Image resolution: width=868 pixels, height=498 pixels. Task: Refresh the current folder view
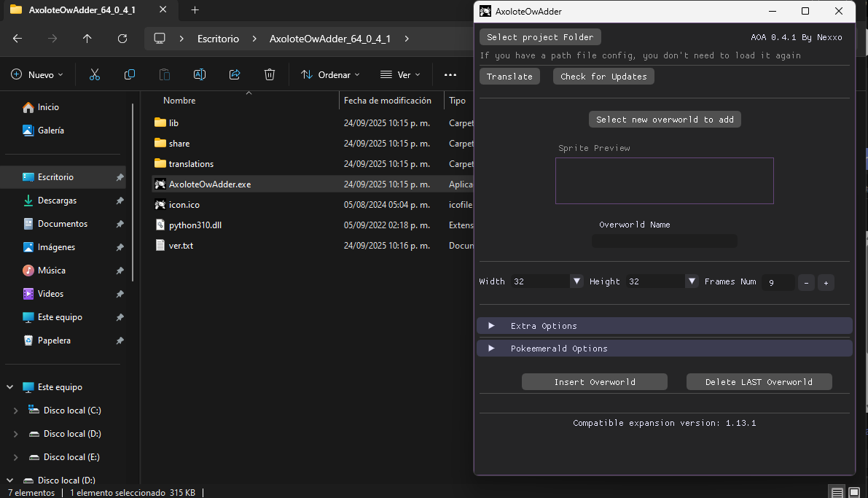(x=122, y=39)
